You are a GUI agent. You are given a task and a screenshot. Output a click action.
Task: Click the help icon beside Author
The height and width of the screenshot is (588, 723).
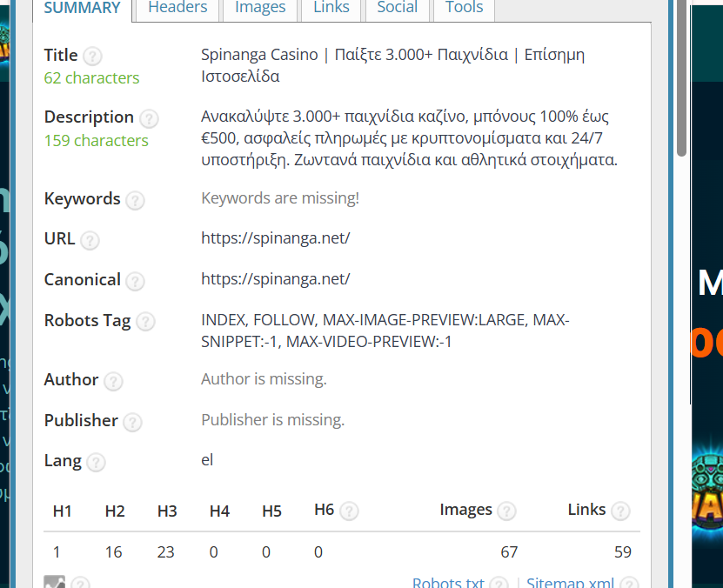113,381
